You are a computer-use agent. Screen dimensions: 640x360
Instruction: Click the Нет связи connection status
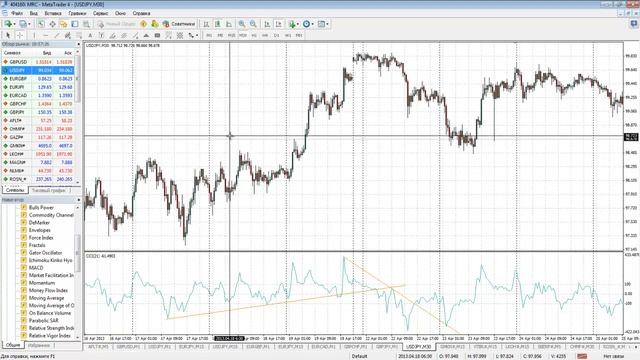(x=613, y=356)
